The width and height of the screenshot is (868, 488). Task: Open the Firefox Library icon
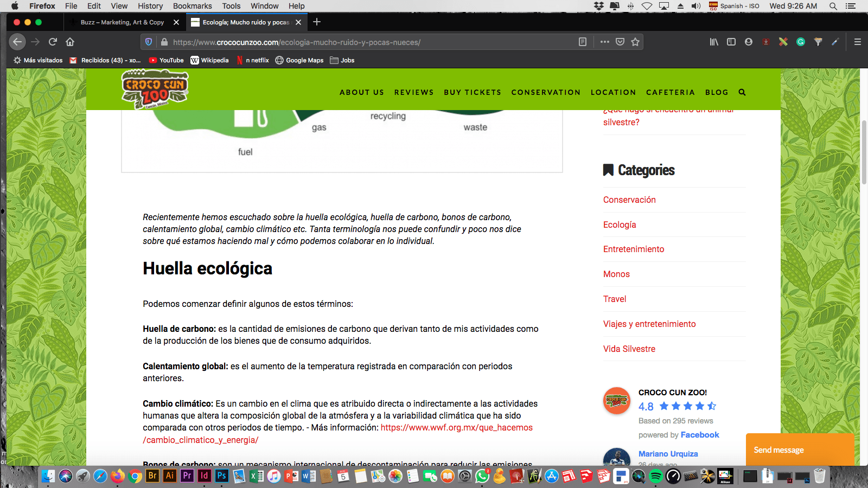tap(714, 42)
